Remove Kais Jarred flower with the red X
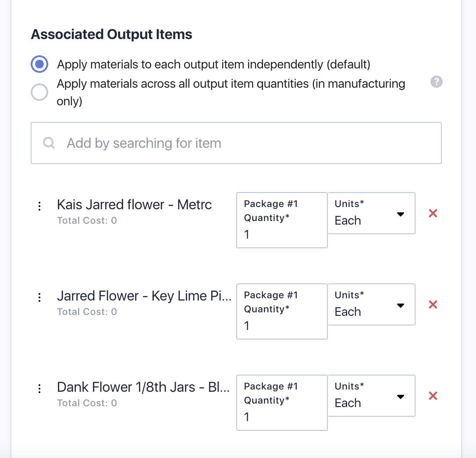 pyautogui.click(x=433, y=213)
